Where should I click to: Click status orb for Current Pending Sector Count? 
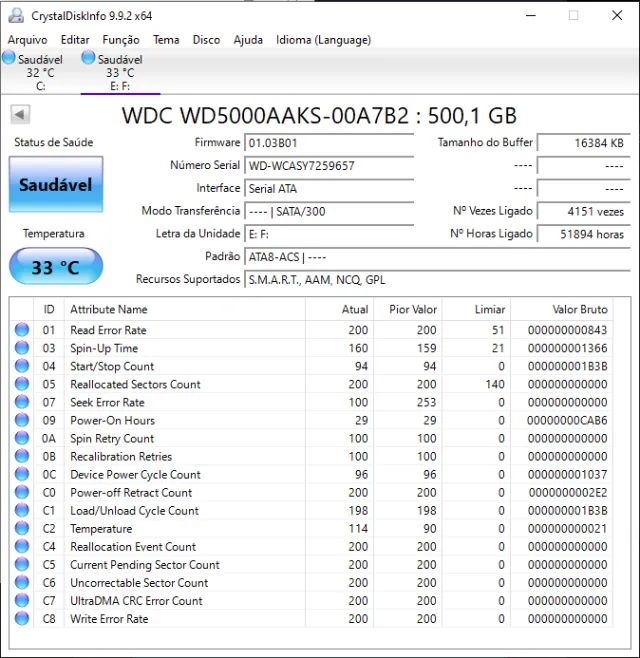[22, 564]
